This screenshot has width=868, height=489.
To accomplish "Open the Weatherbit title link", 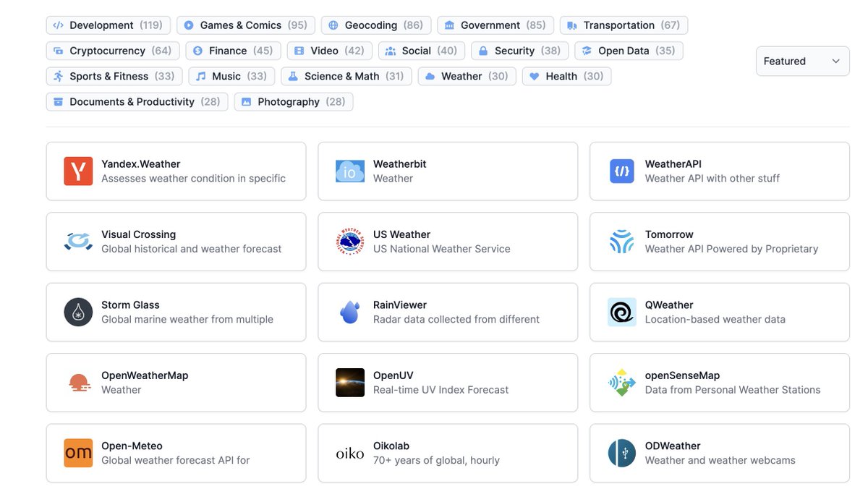I will [x=400, y=164].
